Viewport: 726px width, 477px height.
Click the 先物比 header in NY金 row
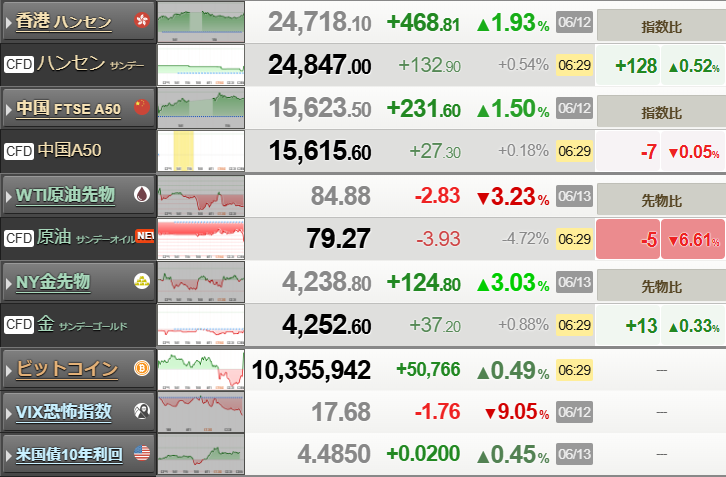click(x=661, y=286)
